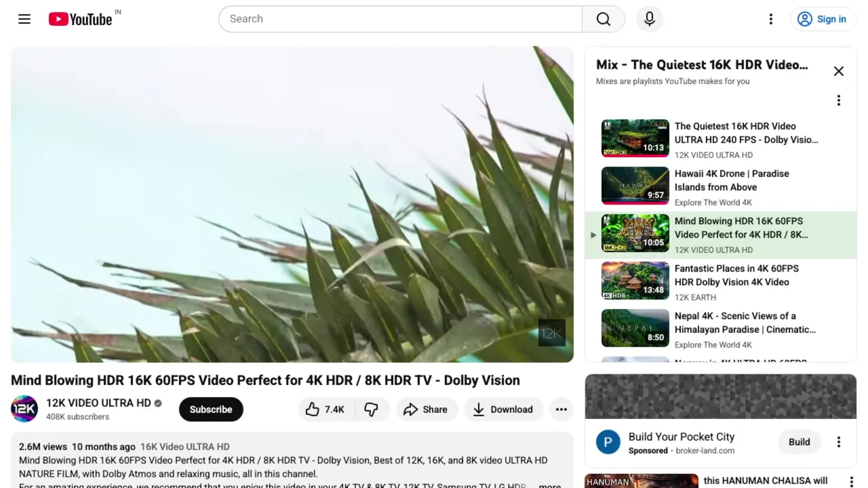
Task: Click the 'Mix - The Quietest 16K HDR Video' heading
Action: pyautogui.click(x=702, y=65)
